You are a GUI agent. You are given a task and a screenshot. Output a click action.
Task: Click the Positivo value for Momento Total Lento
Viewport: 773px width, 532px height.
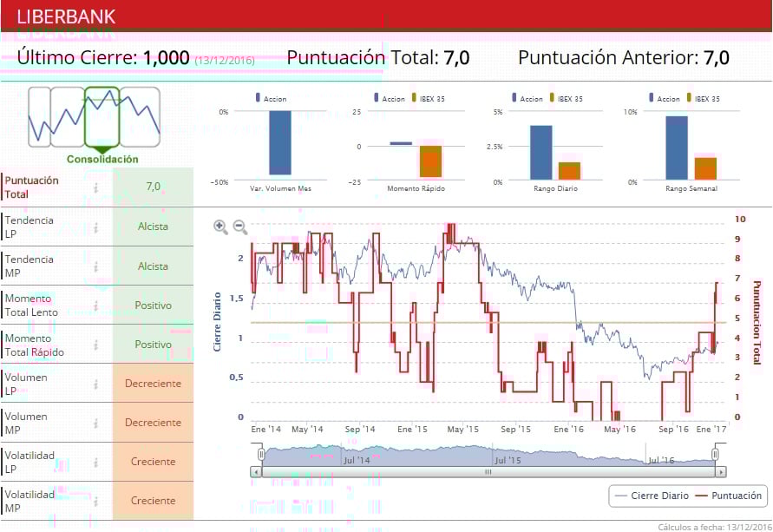point(153,305)
